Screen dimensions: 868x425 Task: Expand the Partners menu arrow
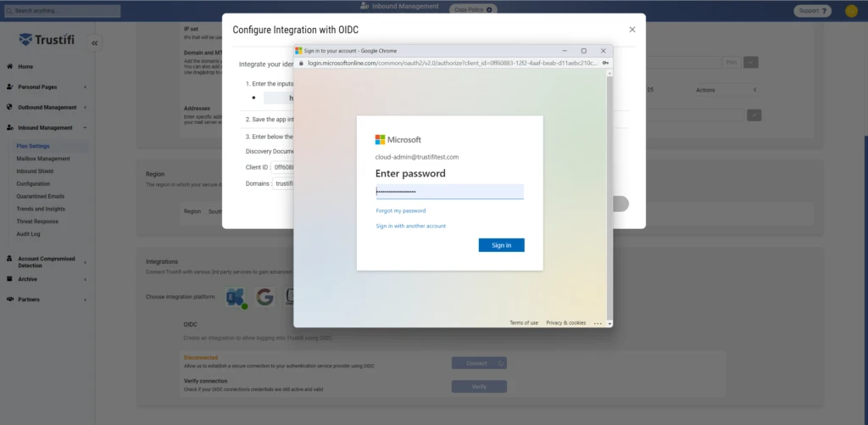pos(85,299)
